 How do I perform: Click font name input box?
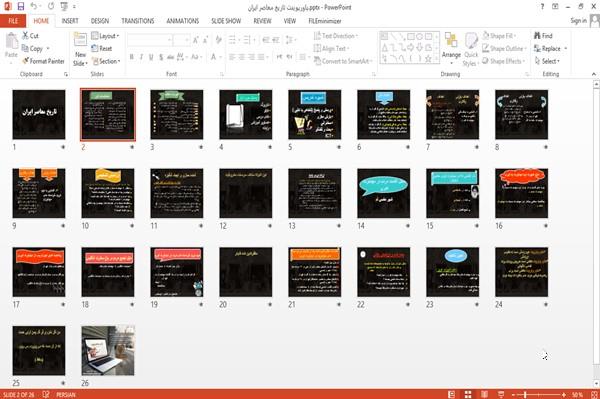click(x=149, y=40)
